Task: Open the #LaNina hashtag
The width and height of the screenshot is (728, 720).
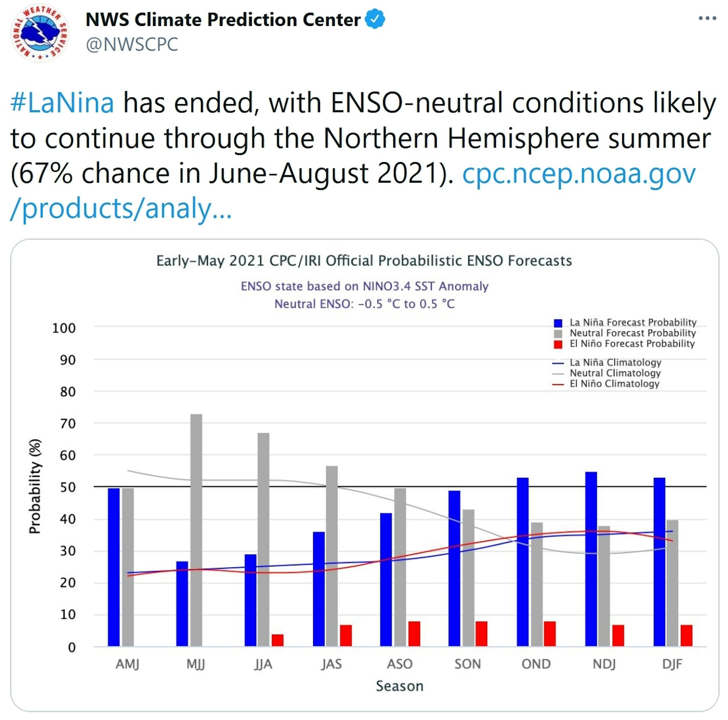Action: click(62, 102)
